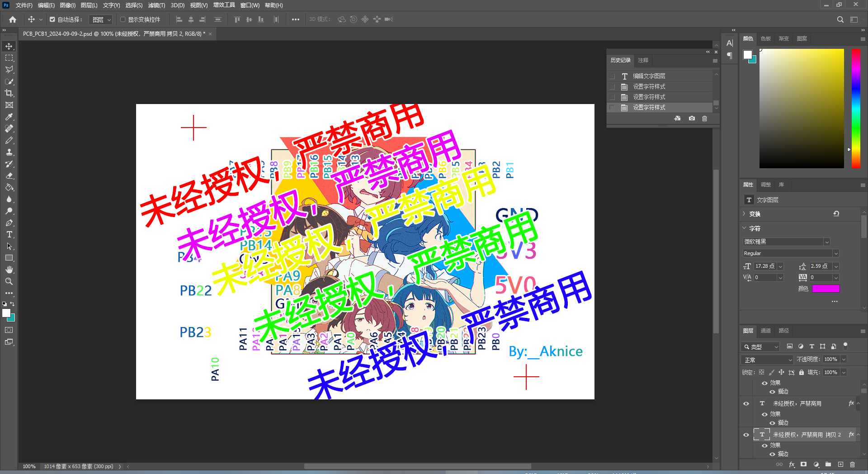Create a new group with the folder icon
Viewport: 868px width, 474px height.
point(828,465)
